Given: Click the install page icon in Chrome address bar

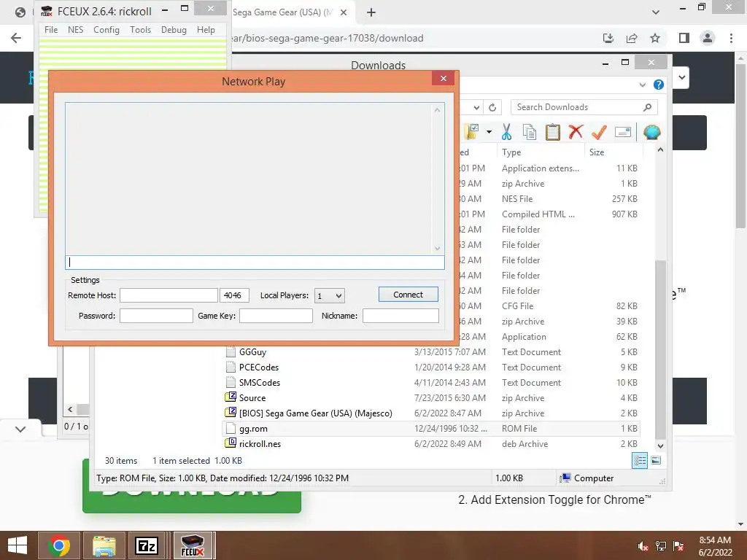Looking at the screenshot, I should (x=608, y=38).
